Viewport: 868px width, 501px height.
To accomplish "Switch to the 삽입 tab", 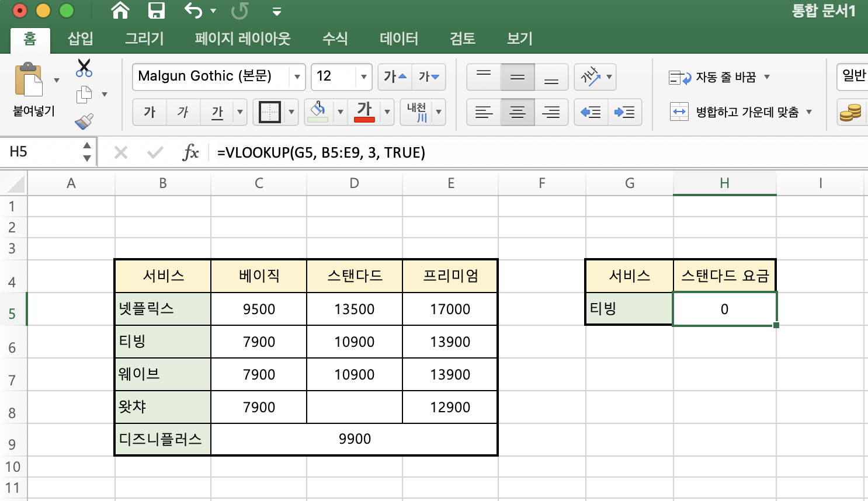I will pos(81,39).
